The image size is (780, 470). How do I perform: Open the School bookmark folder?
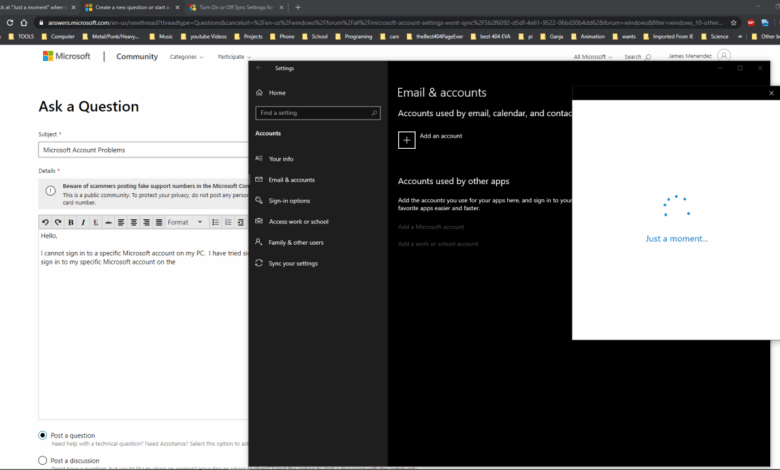315,36
